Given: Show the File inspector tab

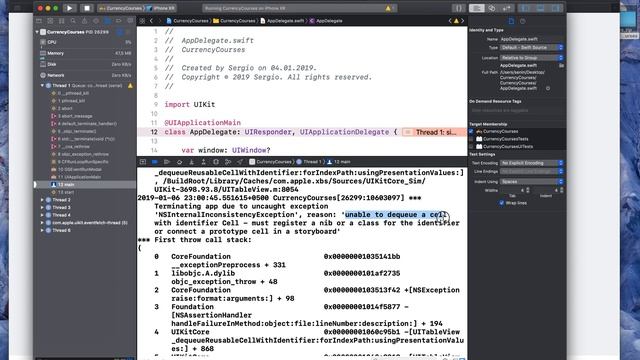Looking at the screenshot, I should (x=511, y=21).
